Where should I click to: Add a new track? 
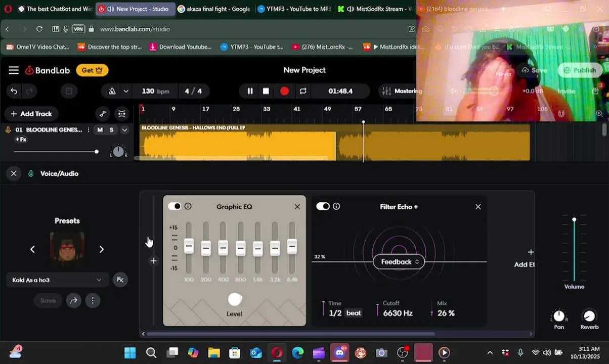point(31,114)
